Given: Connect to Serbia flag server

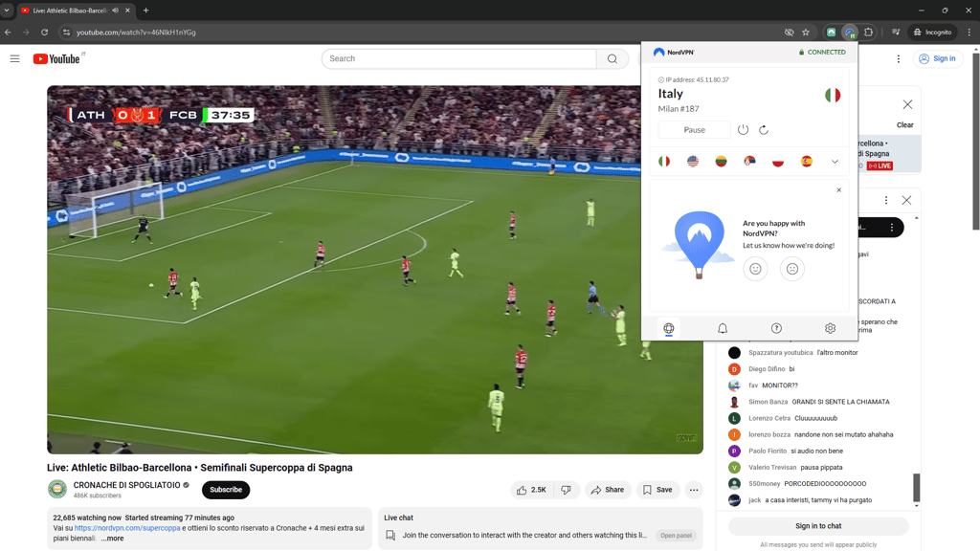Looking at the screenshot, I should coord(749,161).
